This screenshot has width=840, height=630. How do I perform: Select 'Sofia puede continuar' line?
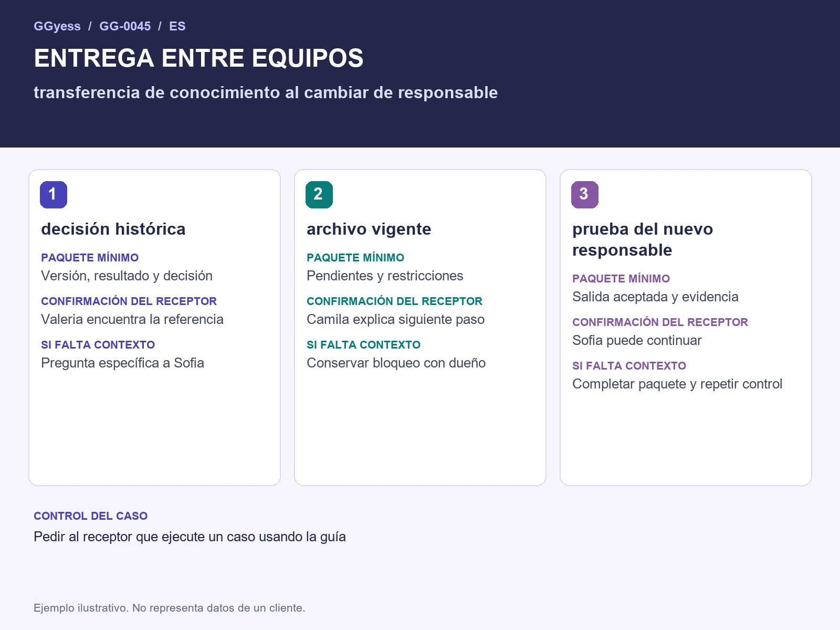637,341
